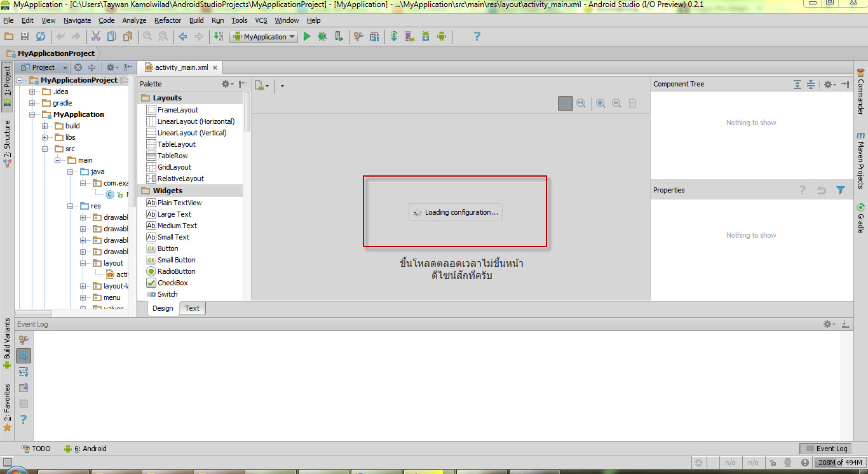868x474 pixels.
Task: Open the Android Device Monitor icon
Action: [x=442, y=37]
